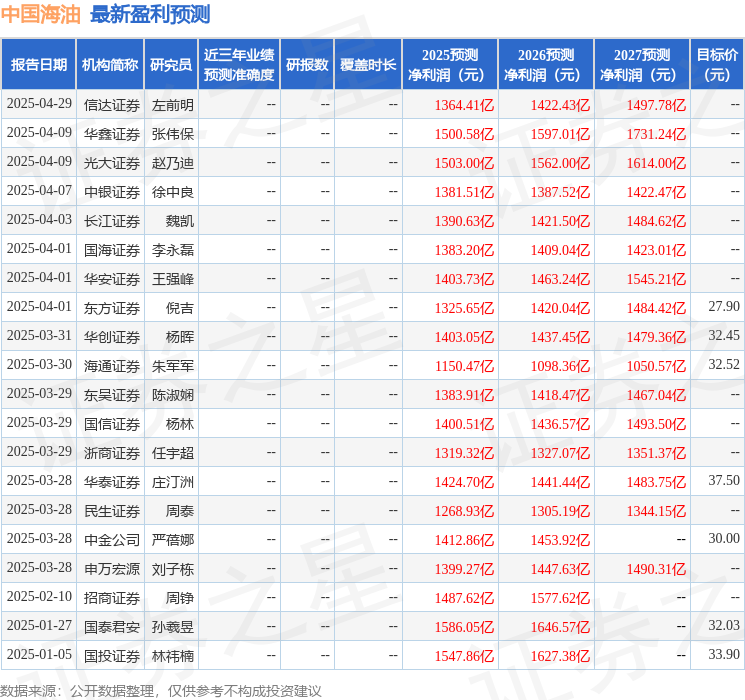Click the value 1586.05亿
The width and height of the screenshot is (745, 700).
464,627
